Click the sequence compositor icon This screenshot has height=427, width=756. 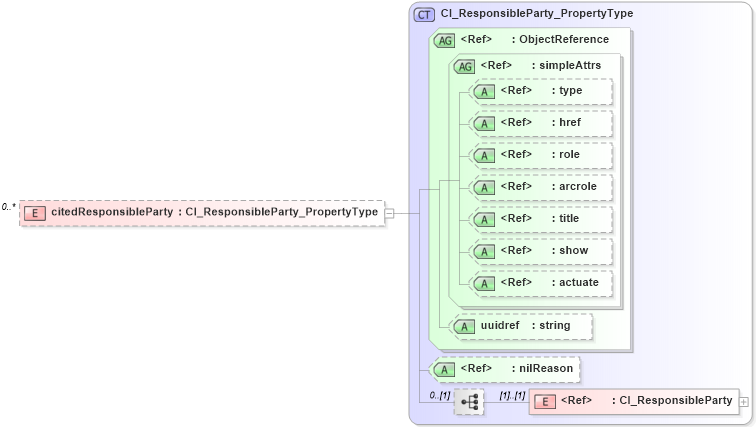pyautogui.click(x=469, y=401)
